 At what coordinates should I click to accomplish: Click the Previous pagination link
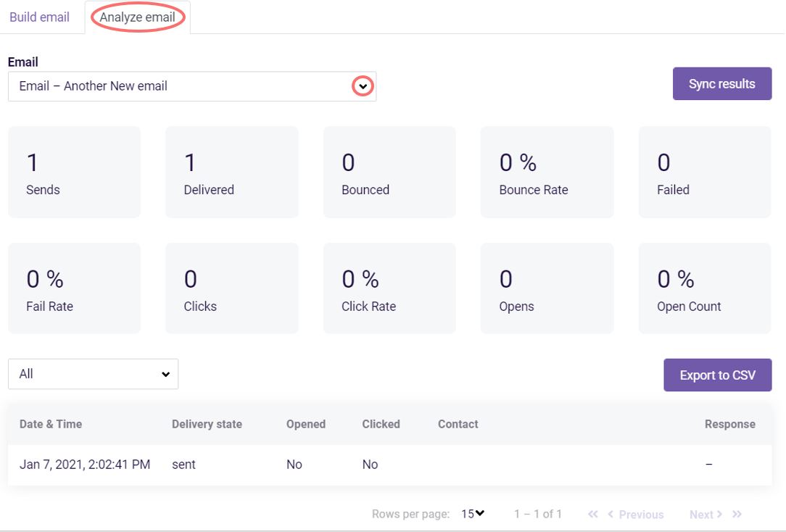tap(642, 514)
